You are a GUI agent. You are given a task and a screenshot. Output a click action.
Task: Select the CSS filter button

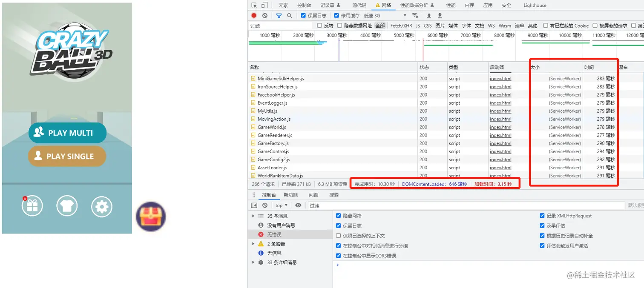pos(428,26)
